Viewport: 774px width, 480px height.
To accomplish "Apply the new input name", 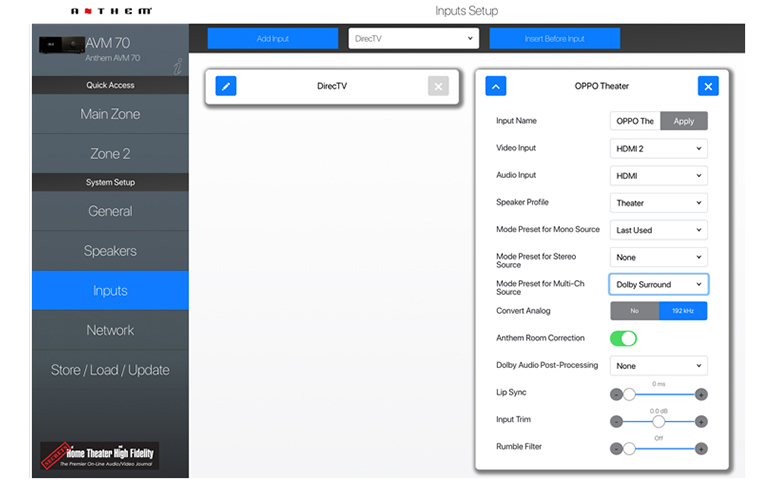I will pos(684,121).
